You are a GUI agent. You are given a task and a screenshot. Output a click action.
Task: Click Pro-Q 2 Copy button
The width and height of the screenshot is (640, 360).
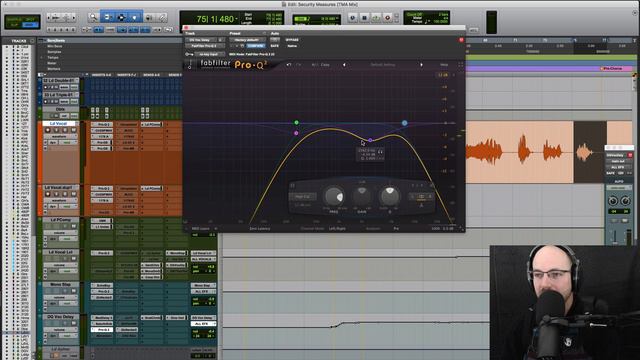point(325,64)
